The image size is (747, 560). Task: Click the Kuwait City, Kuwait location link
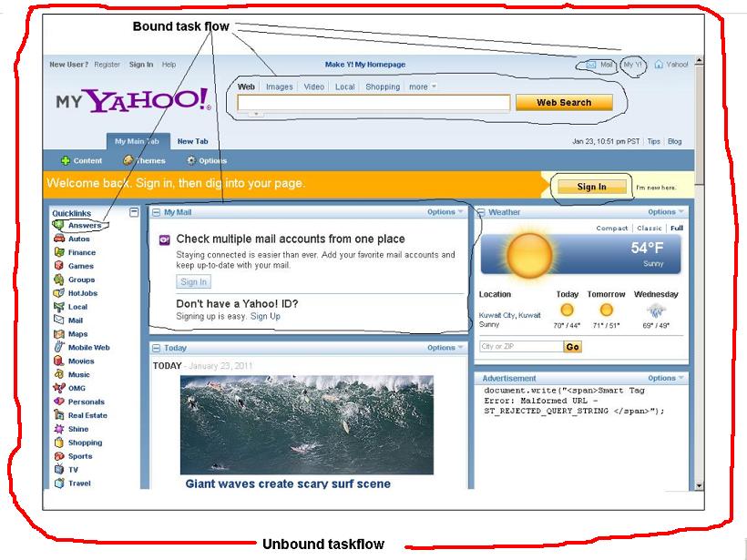click(x=510, y=315)
